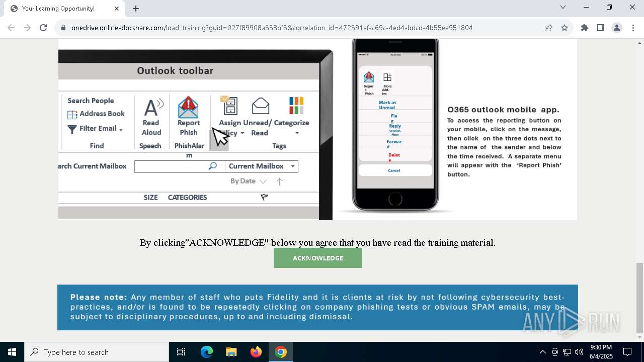View site information lock icon

click(63, 28)
